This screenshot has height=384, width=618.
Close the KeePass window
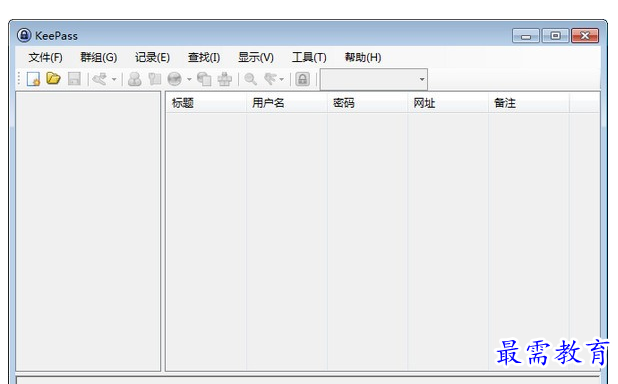[585, 36]
